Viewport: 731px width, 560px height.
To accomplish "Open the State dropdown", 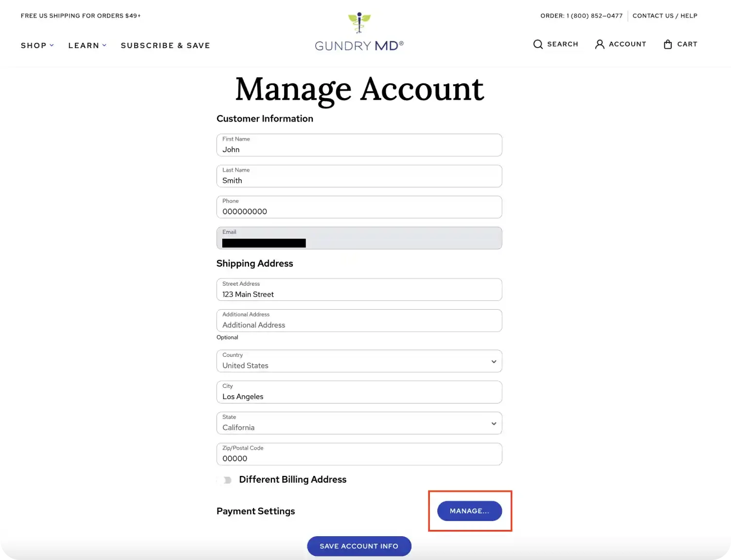I will click(359, 423).
